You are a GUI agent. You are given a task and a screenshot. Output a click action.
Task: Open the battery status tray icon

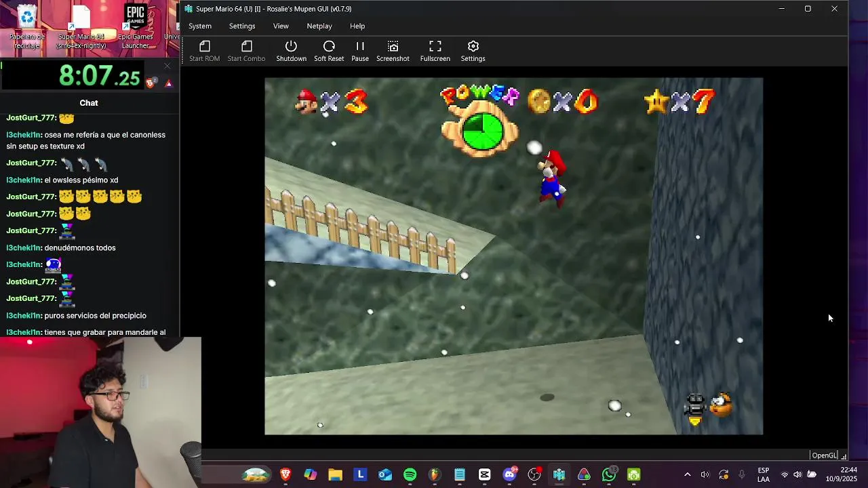click(812, 475)
